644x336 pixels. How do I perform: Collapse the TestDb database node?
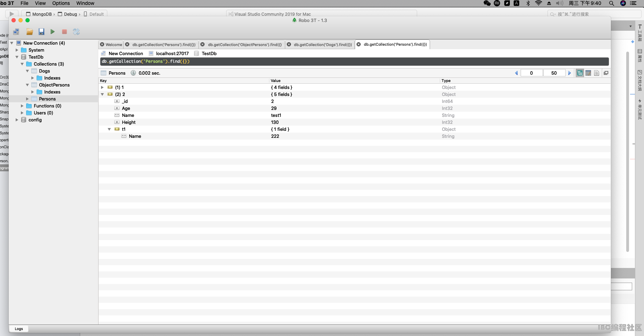point(17,57)
